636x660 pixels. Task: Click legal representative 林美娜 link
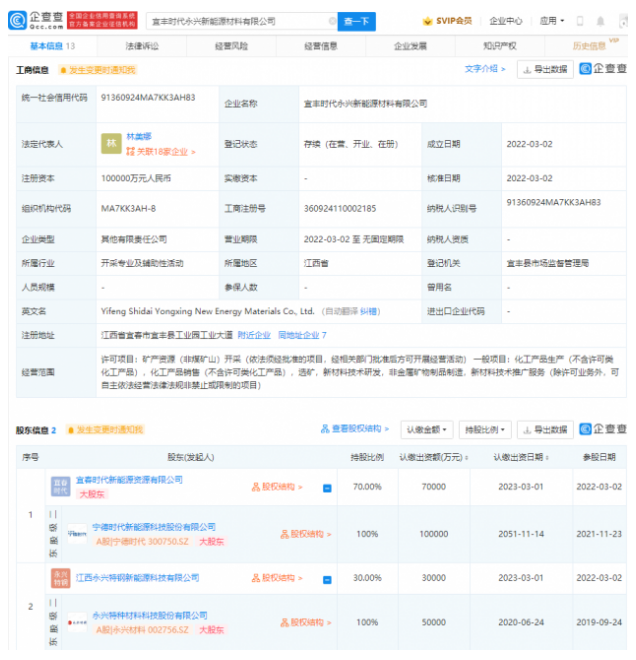pyautogui.click(x=139, y=136)
